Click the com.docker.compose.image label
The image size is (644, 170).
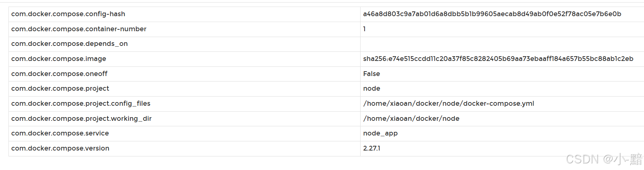coord(59,59)
